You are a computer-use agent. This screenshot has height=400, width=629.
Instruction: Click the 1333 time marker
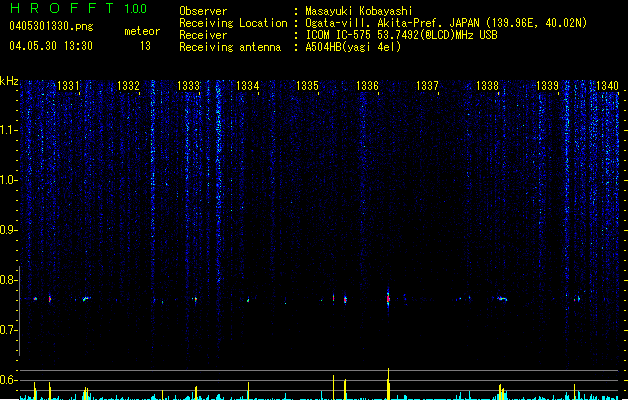coord(188,86)
